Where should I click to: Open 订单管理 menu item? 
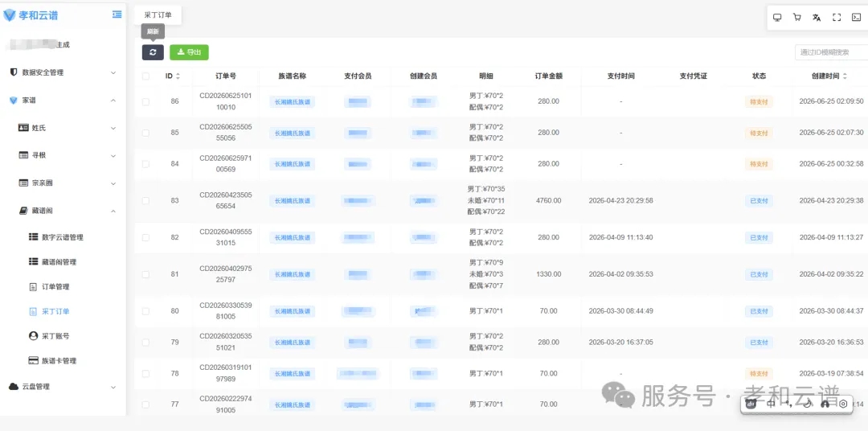pyautogui.click(x=55, y=287)
